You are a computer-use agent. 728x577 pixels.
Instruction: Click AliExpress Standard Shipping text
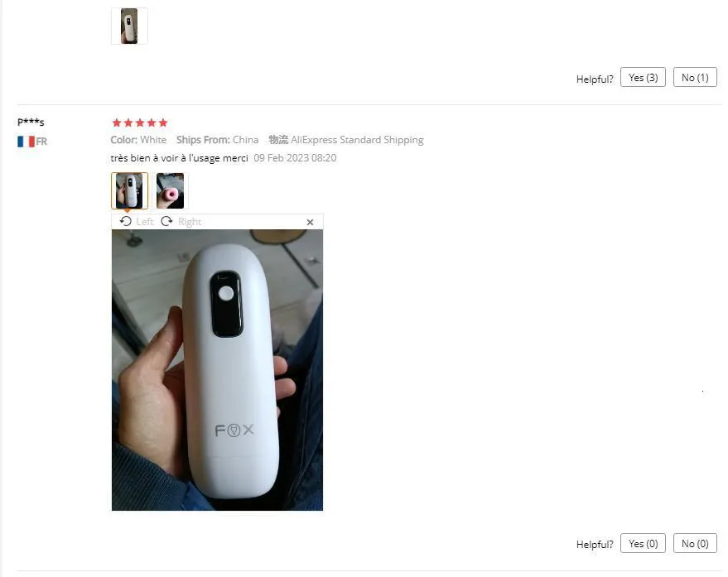point(357,140)
